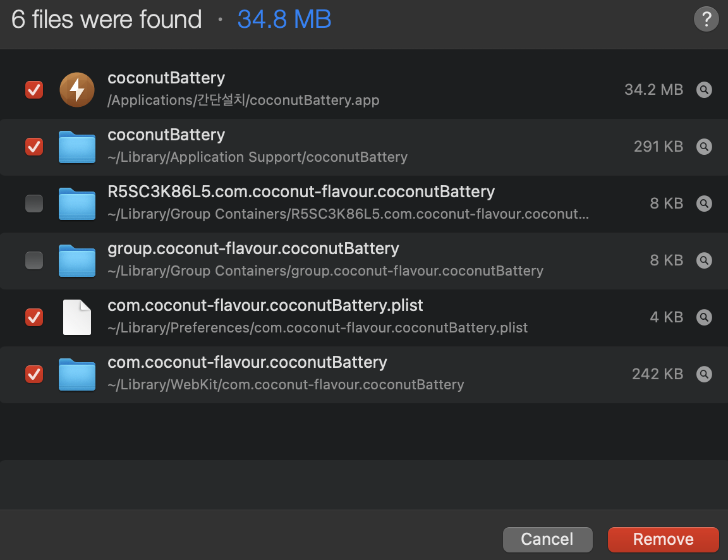This screenshot has width=728, height=560.
Task: Select the truncated ~/Library/Group Containers/R5SC3K86L5 path
Action: click(x=348, y=214)
